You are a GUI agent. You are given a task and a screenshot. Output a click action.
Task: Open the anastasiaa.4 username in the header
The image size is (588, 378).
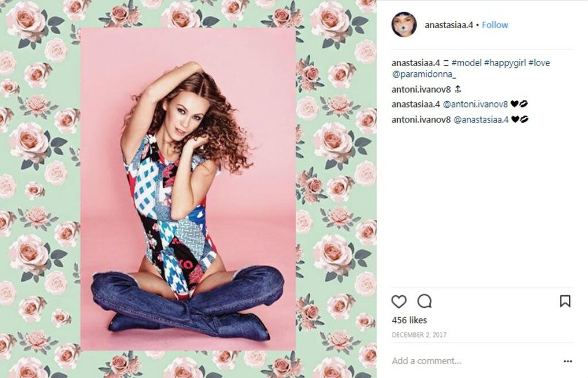(x=448, y=25)
